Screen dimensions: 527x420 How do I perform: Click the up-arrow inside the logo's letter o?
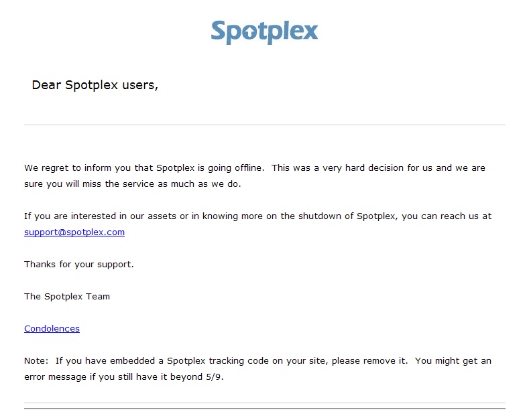249,33
